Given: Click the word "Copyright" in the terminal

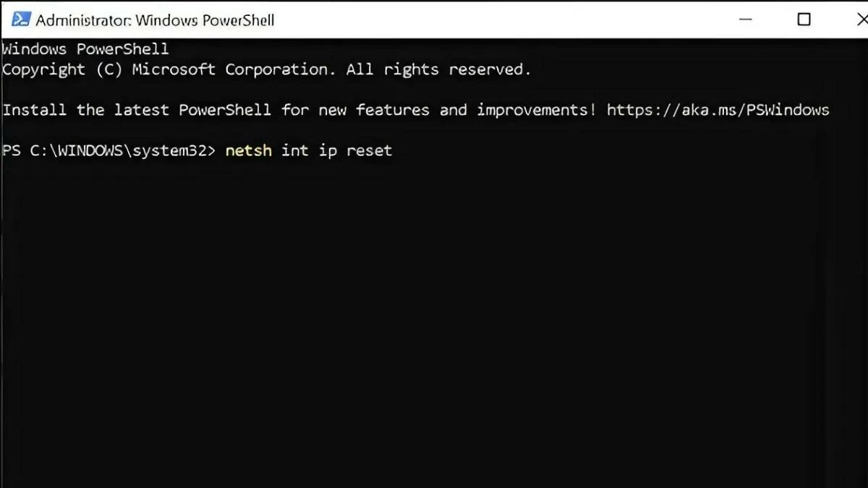Looking at the screenshot, I should (44, 69).
